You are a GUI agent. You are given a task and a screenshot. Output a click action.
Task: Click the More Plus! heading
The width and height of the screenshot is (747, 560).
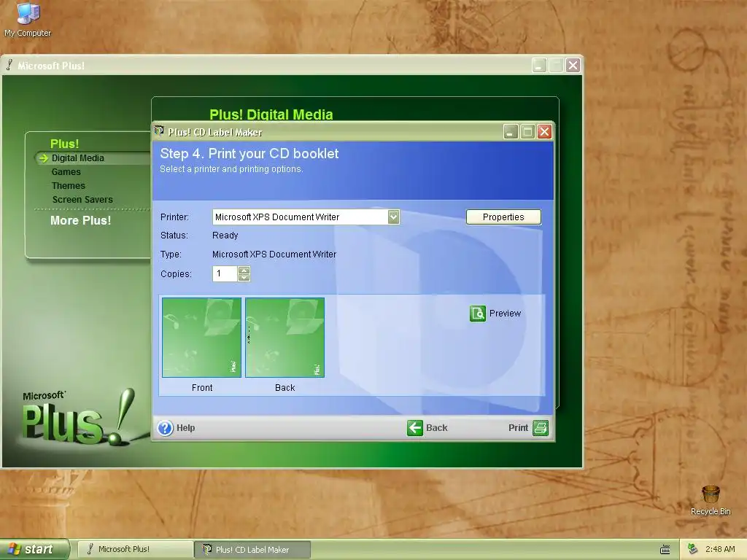(80, 220)
